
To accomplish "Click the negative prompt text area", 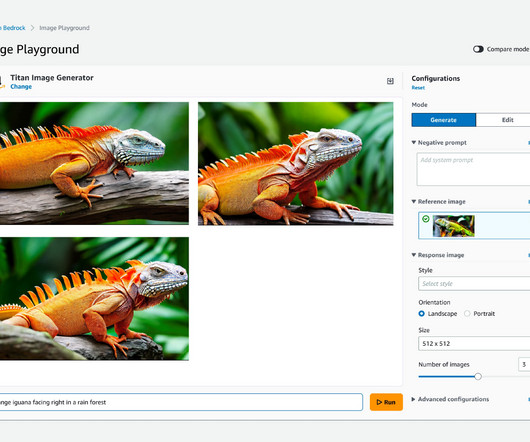I will [473, 169].
